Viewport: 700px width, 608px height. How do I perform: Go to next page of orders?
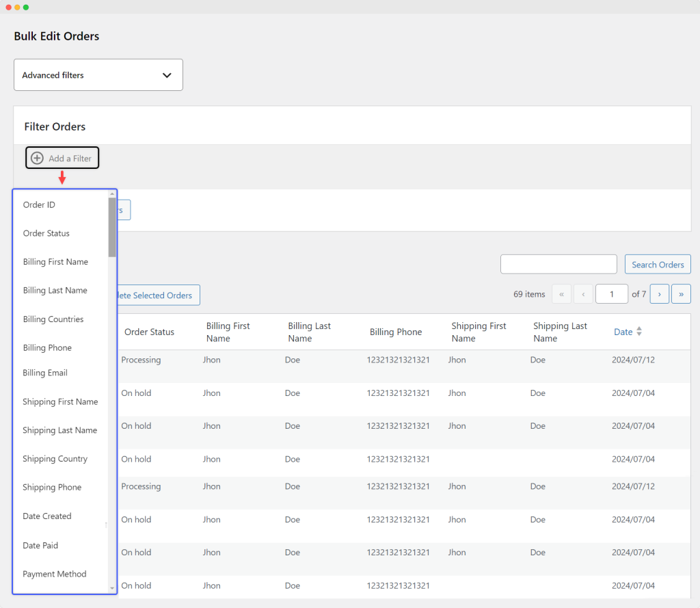[659, 294]
